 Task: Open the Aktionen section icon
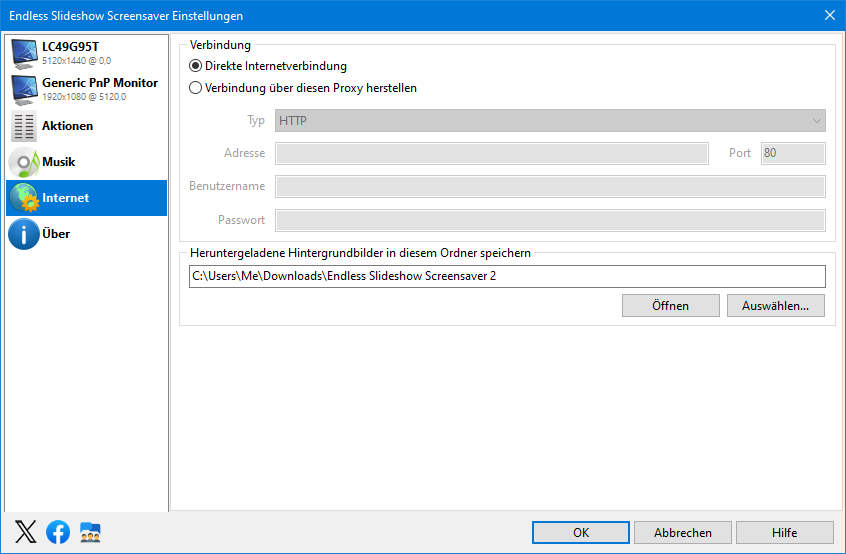click(x=24, y=126)
